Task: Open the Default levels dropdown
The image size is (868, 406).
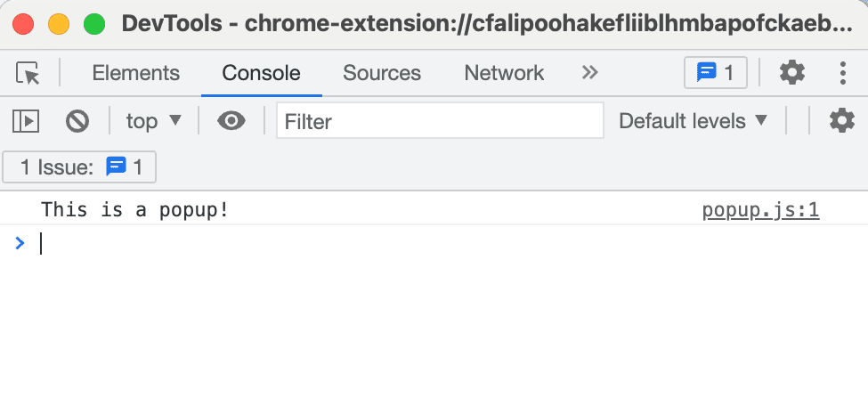Action: tap(693, 120)
